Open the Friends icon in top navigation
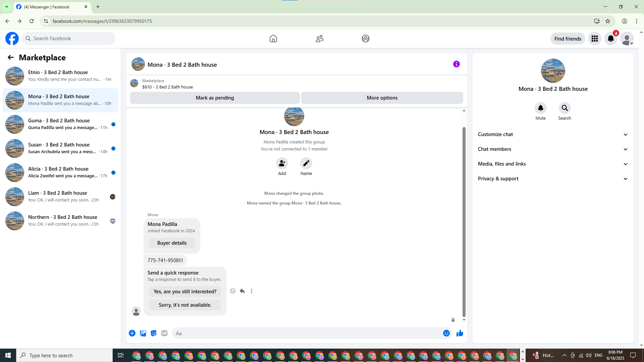 (320, 39)
